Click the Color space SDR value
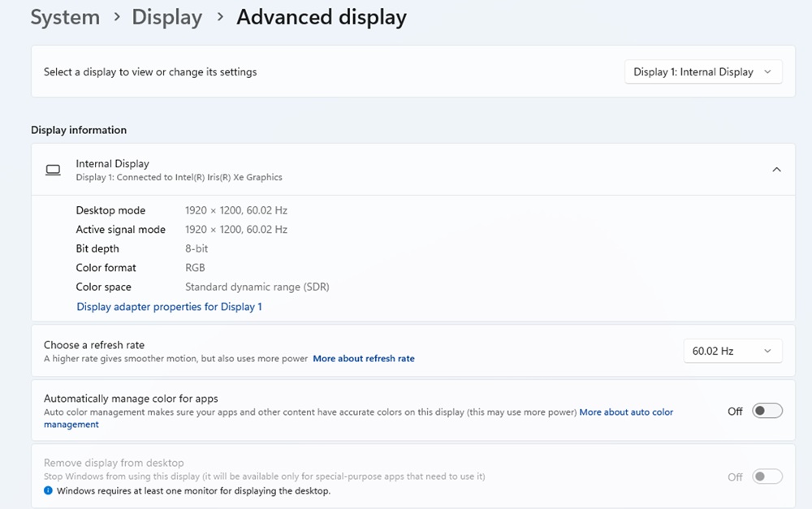Viewport: 812px width, 509px height. (257, 287)
